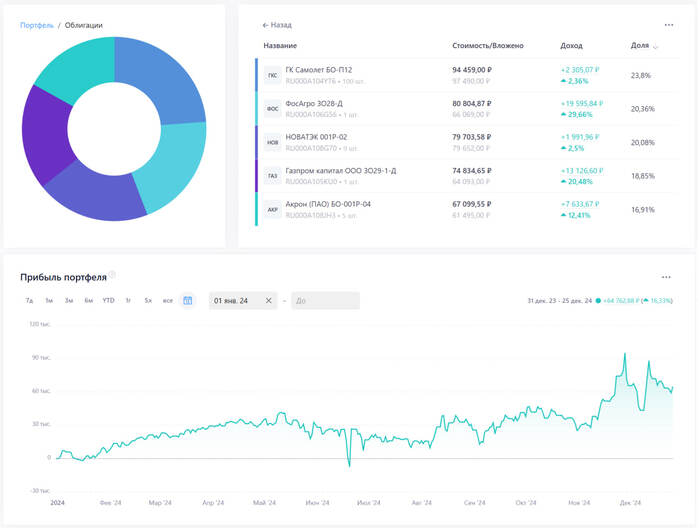Viewport: 700px width, 531px height.
Task: Sort the table by Доля column arrow
Action: click(656, 47)
